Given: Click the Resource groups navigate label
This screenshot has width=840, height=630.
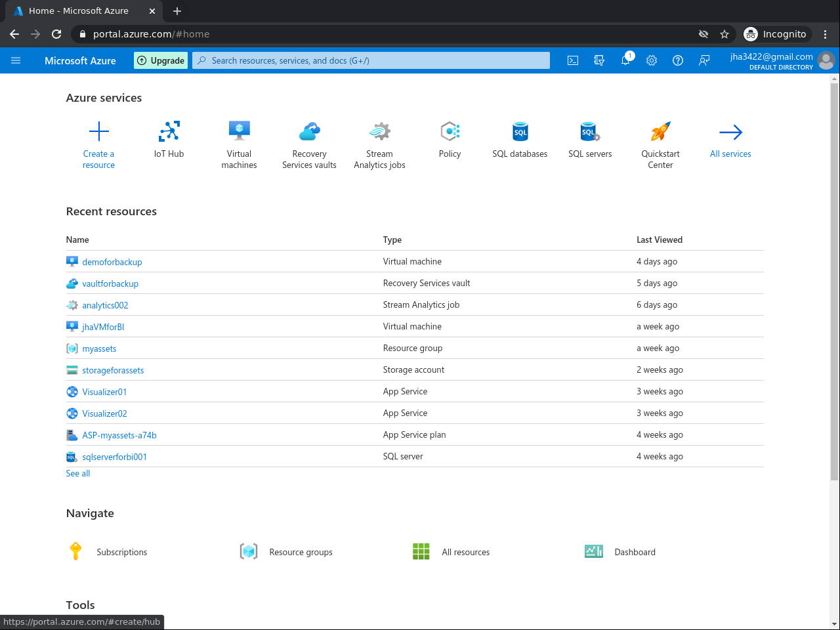Looking at the screenshot, I should click(301, 552).
